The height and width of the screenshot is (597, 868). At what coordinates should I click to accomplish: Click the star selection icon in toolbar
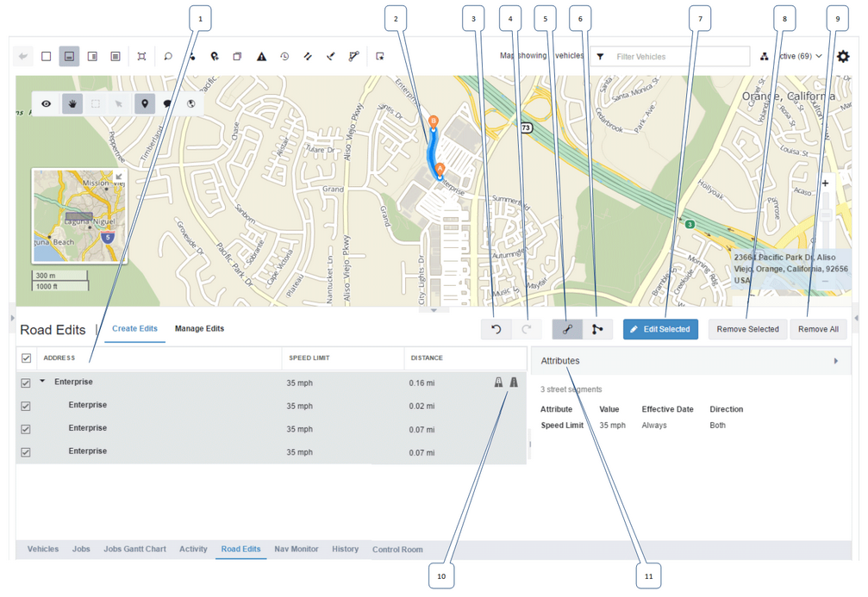tap(380, 56)
